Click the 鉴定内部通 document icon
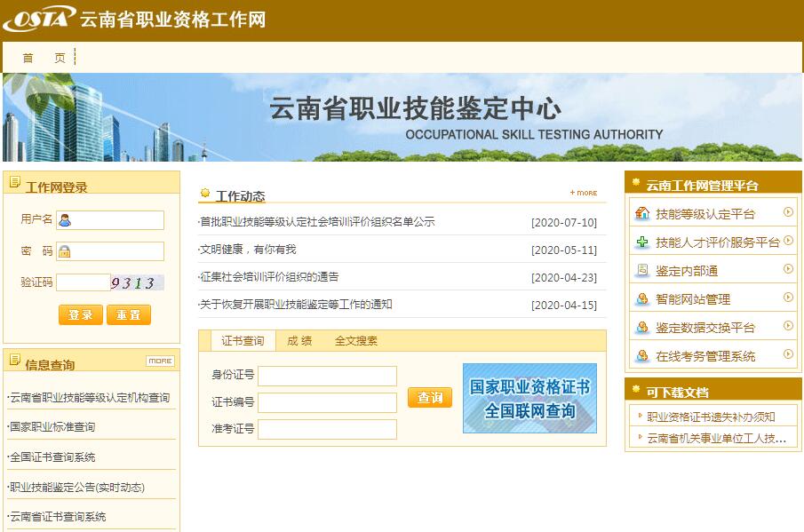Image resolution: width=804 pixels, height=532 pixels. click(x=642, y=271)
